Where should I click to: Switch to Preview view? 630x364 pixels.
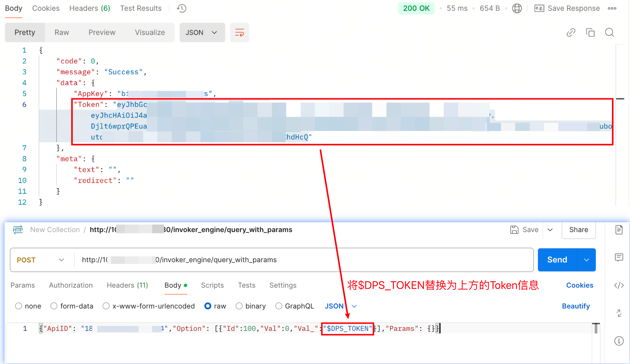102,32
